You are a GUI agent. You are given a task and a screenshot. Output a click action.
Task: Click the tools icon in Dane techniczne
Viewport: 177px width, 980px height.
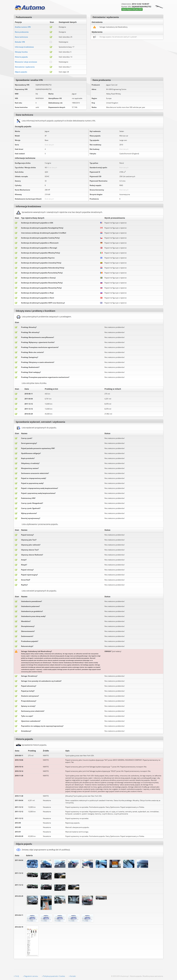click(18, 121)
